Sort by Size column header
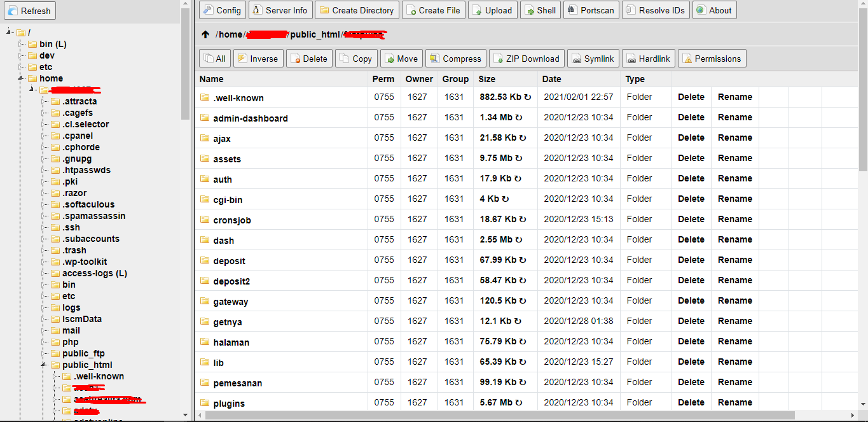 point(486,79)
